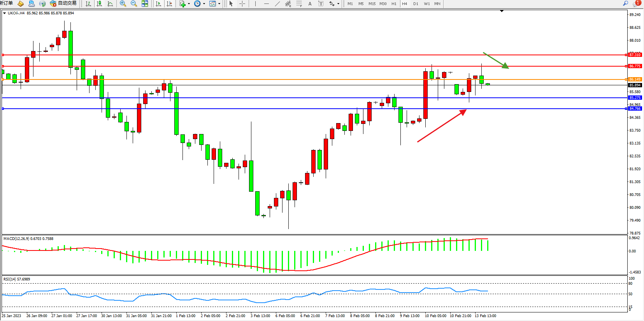This screenshot has width=644, height=321.
Task: Switch to the D1 timeframe
Action: pos(416,4)
